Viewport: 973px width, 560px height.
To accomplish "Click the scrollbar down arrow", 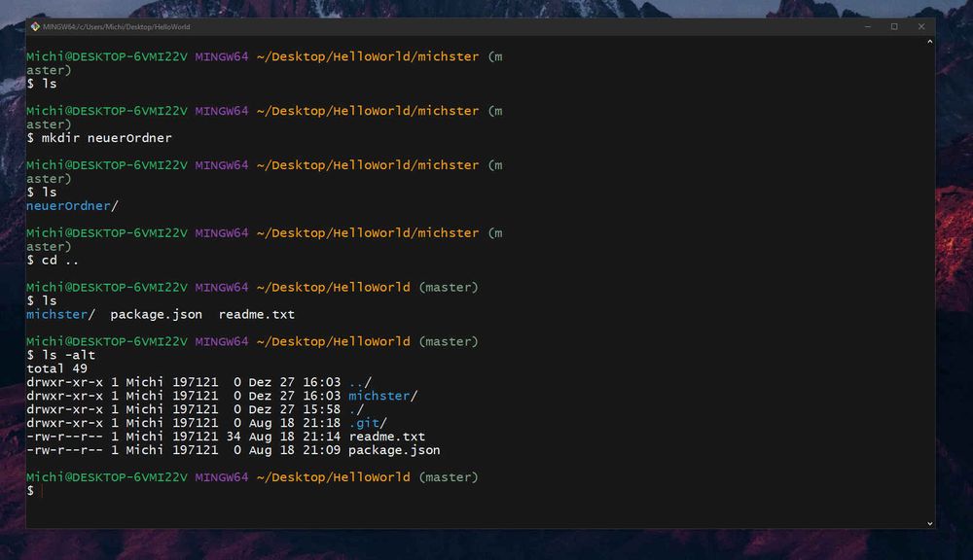I will pyautogui.click(x=929, y=523).
